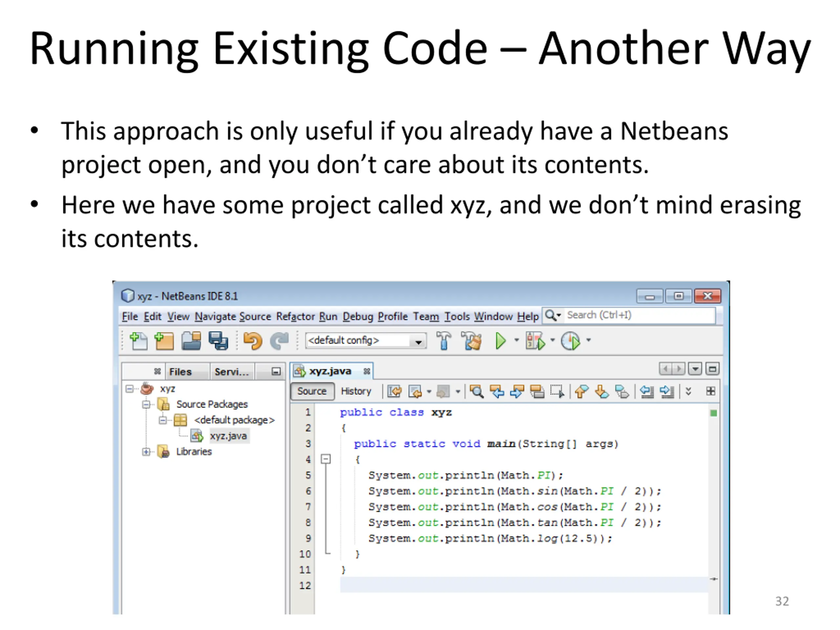Click line 12 in the code editor

524,585
